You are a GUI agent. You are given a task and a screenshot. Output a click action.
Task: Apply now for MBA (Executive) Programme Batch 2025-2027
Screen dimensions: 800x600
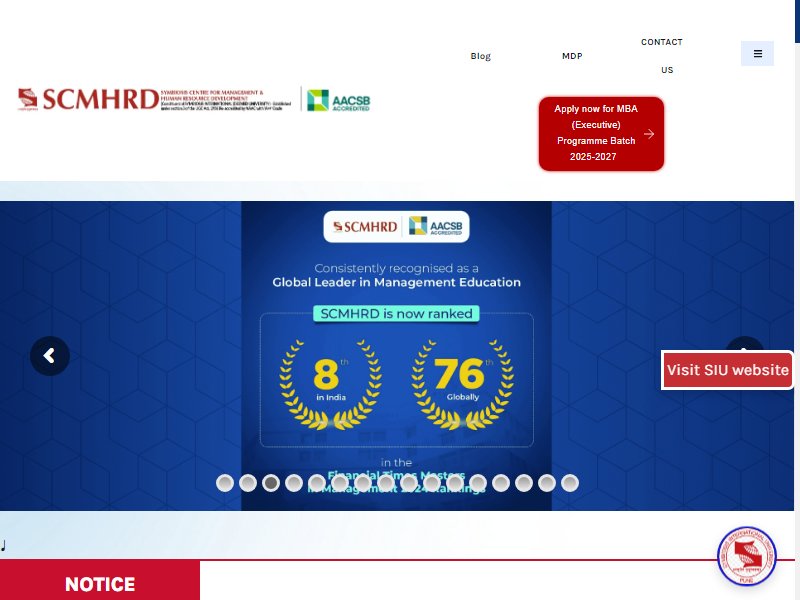pos(602,133)
